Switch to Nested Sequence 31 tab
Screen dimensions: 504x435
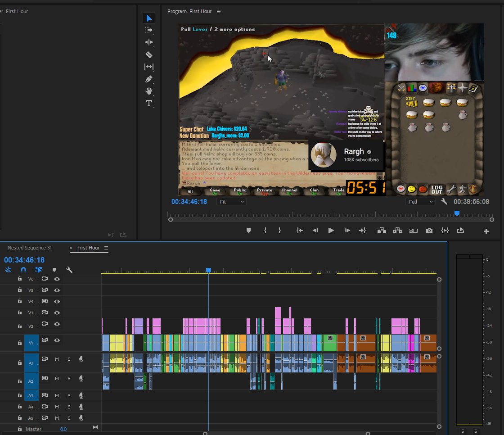tap(30, 248)
